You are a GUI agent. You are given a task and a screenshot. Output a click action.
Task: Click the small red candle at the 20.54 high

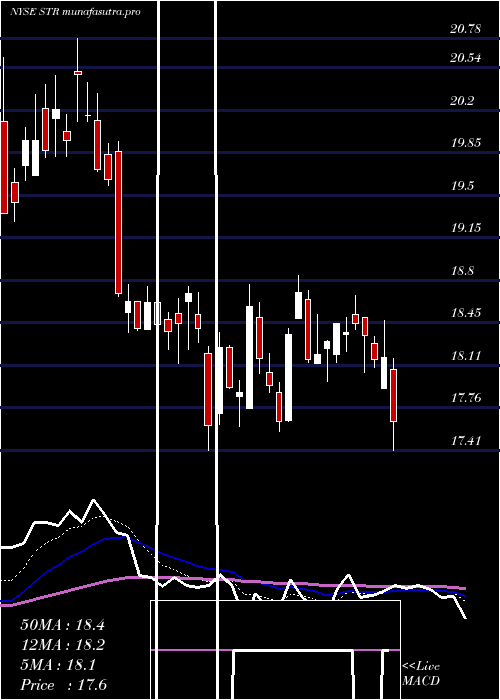pos(78,72)
